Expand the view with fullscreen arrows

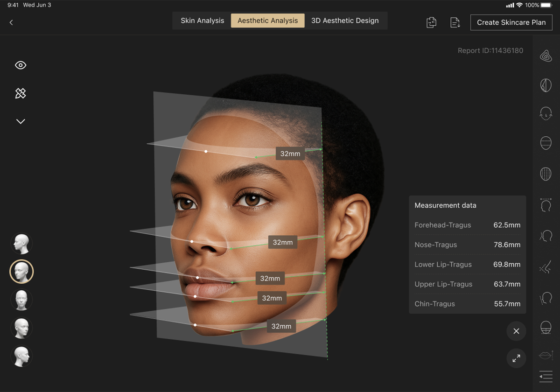click(516, 358)
